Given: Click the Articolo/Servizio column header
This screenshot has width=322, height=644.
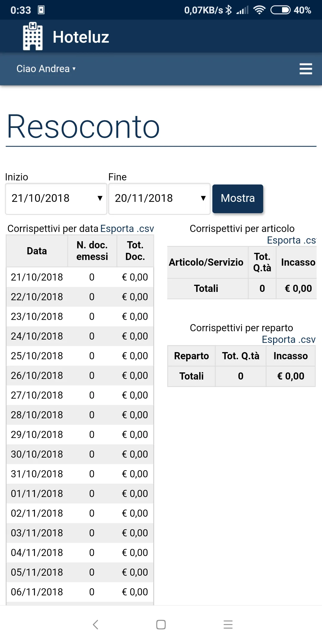Looking at the screenshot, I should click(x=206, y=262).
